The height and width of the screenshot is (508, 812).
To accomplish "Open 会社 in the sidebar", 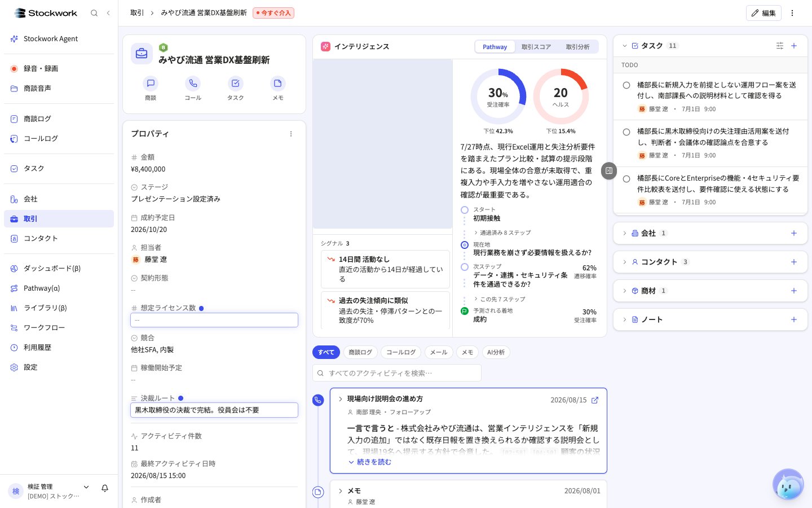I will [59, 199].
